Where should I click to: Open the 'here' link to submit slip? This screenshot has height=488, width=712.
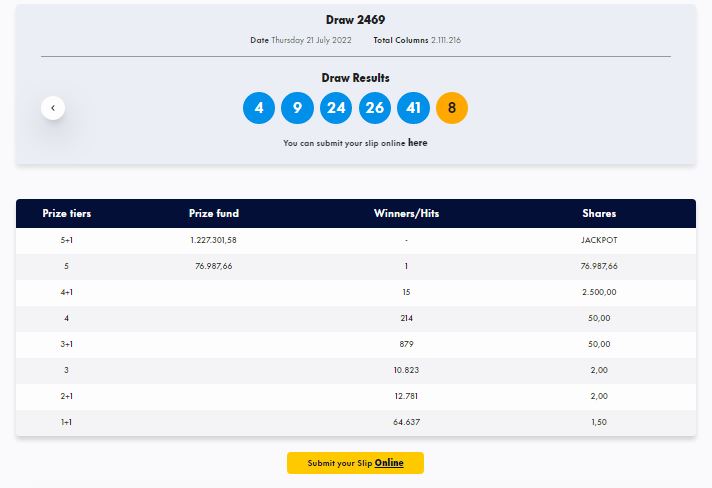coord(417,143)
